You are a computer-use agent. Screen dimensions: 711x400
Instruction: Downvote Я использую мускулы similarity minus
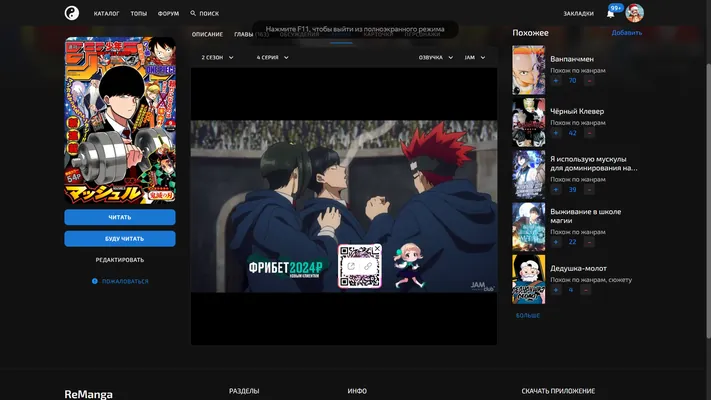pos(589,190)
